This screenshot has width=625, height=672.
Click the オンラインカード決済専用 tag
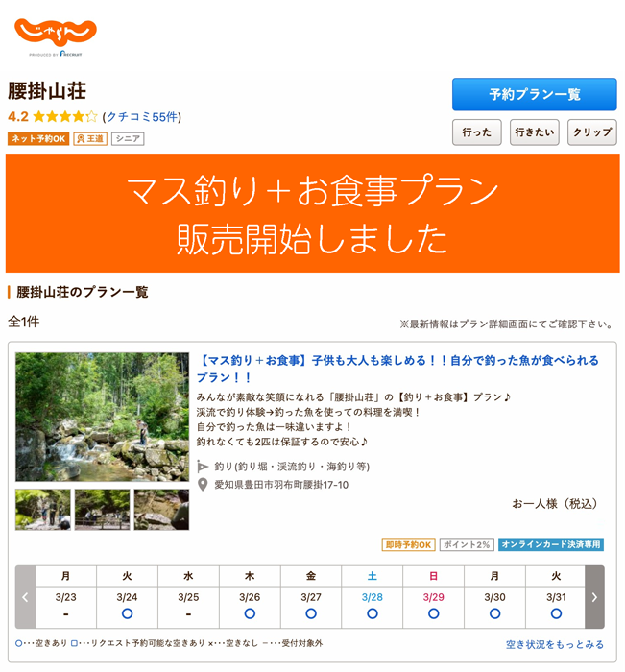click(x=551, y=544)
